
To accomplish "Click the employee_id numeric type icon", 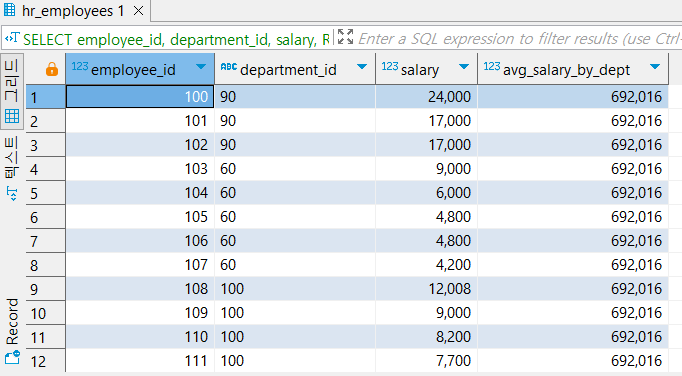I will pyautogui.click(x=80, y=66).
